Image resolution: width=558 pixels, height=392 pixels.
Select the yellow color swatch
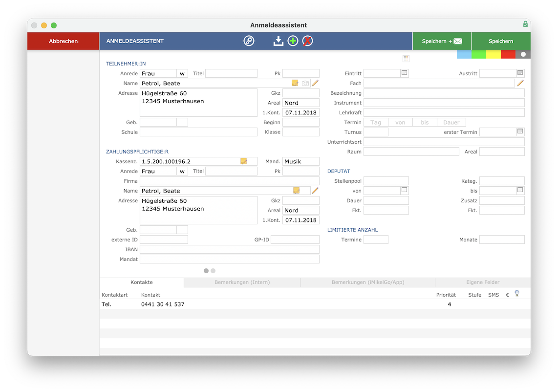[x=494, y=54]
